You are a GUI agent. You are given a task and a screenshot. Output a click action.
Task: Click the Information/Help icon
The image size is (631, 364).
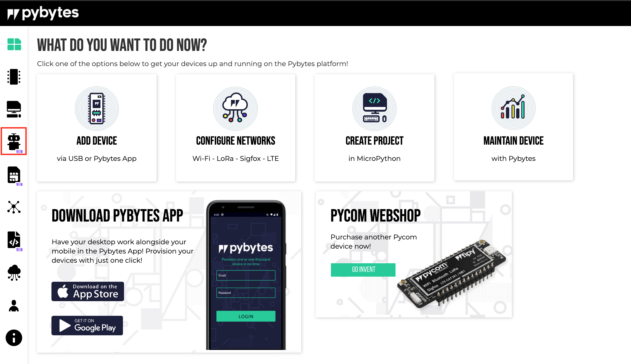[14, 337]
